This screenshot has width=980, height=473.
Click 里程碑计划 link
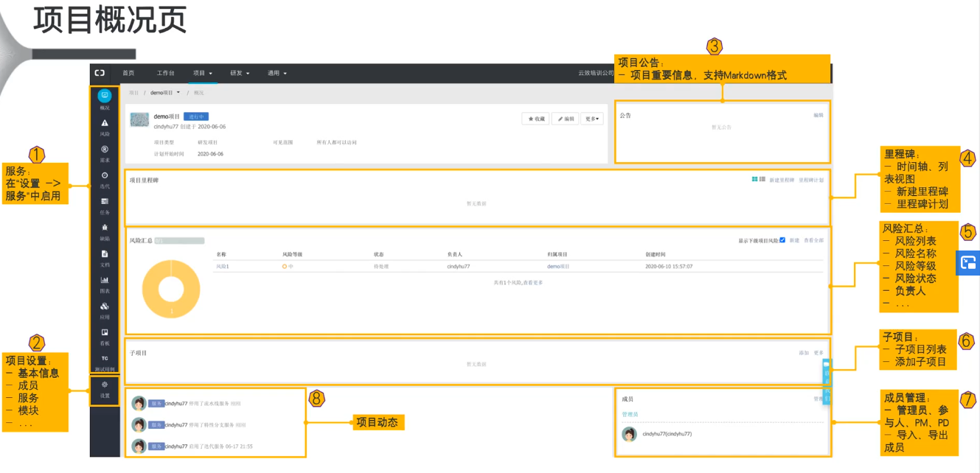pos(811,180)
